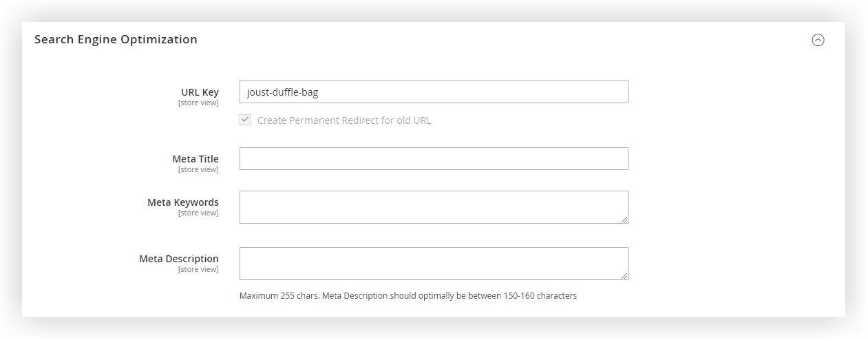Click the Meta Title field label
Image resolution: width=868 pixels, height=340 pixels.
(195, 159)
